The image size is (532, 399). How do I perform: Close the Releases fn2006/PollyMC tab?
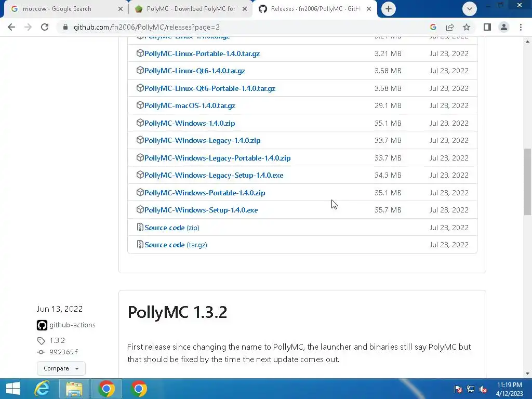click(369, 9)
